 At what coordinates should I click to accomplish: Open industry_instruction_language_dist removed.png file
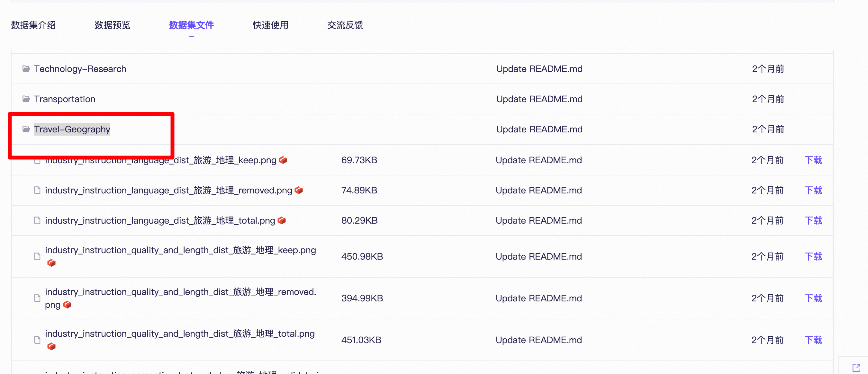tap(168, 191)
